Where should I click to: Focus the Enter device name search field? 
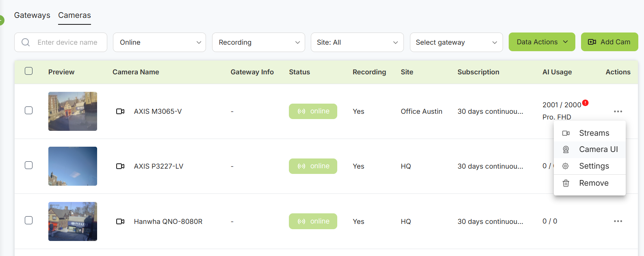coord(67,42)
